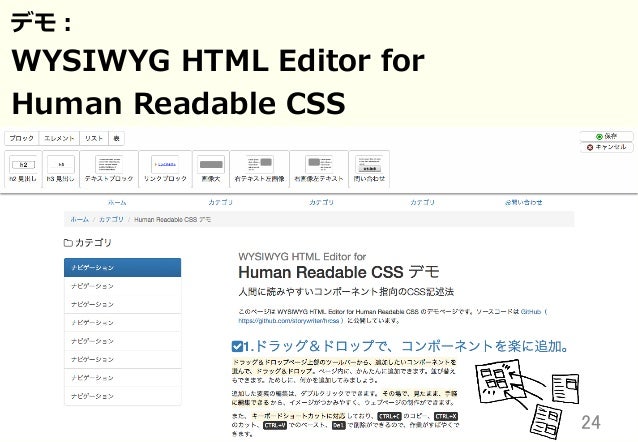Switch to the ブロック tab
This screenshot has height=442, width=638.
click(x=22, y=138)
